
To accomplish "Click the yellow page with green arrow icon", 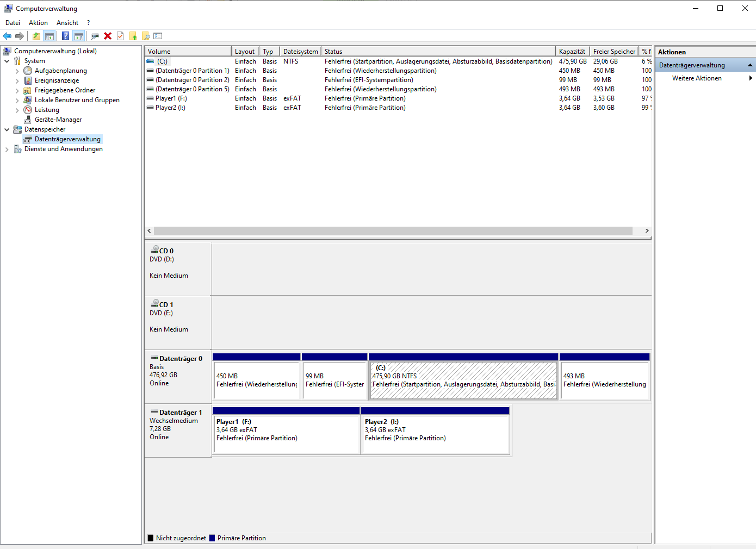I will (x=133, y=36).
